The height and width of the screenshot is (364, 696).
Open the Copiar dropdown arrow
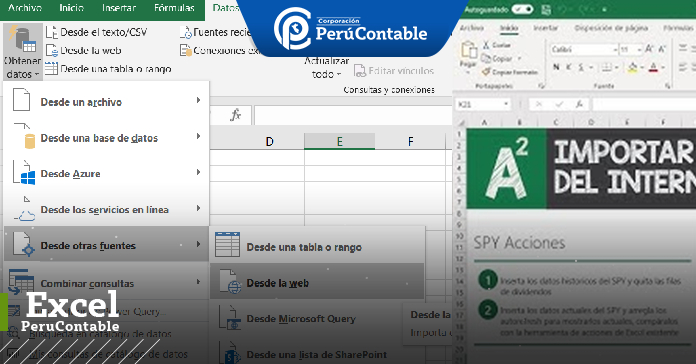pyautogui.click(x=519, y=59)
